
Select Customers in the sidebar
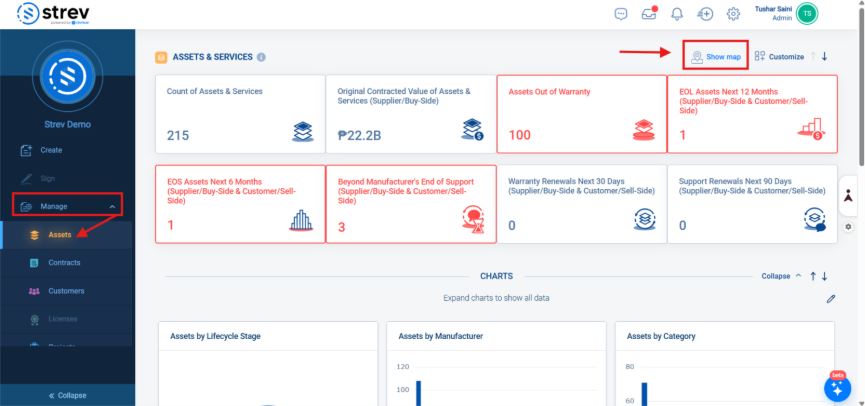(66, 291)
